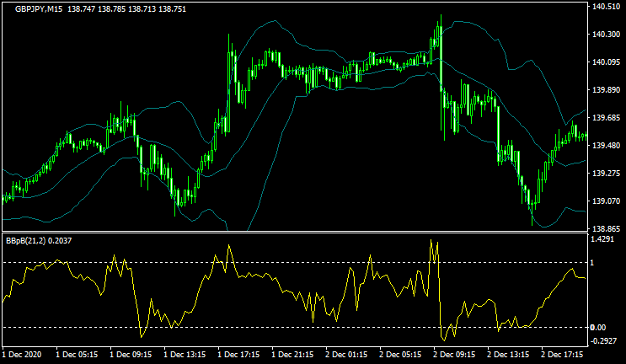Click the indicator level 1 scale label
This screenshot has width=626, height=364.
pos(592,263)
